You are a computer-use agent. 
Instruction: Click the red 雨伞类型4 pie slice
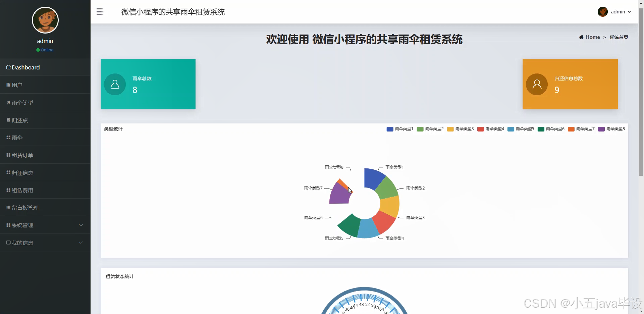coord(383,221)
